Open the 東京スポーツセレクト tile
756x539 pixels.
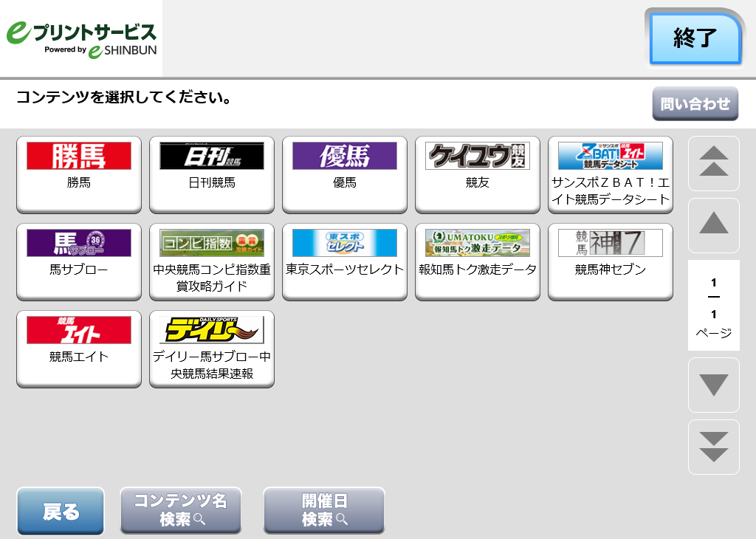click(345, 262)
